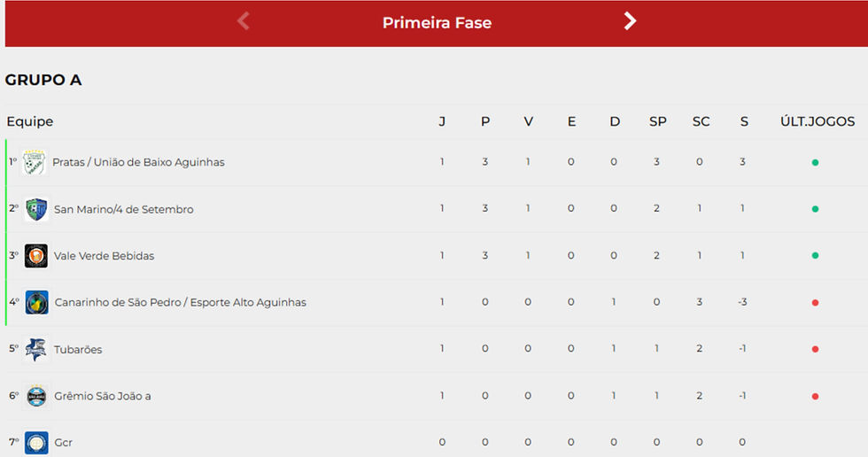Image resolution: width=868 pixels, height=457 pixels.
Task: Click the ÚLT.JOGOS column header
Action: (817, 121)
